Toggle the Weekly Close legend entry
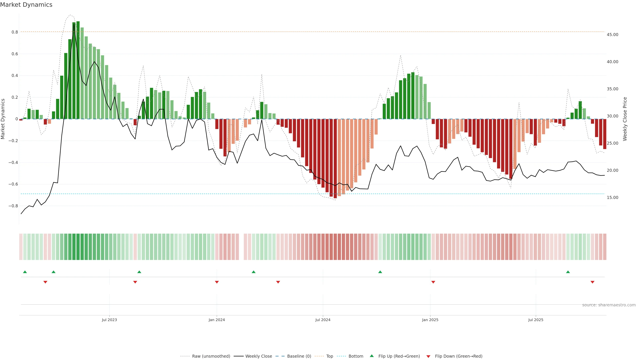 [x=258, y=356]
